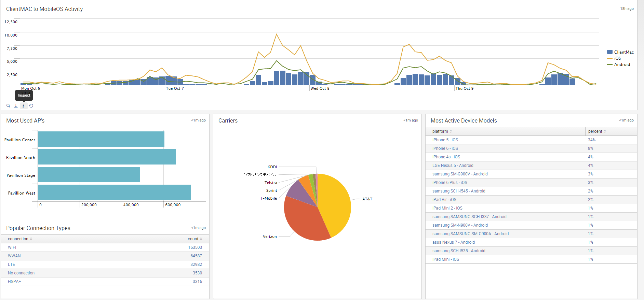Click the 18h ago refresh timestamp
Image resolution: width=644 pixels, height=300 pixels.
tap(627, 9)
